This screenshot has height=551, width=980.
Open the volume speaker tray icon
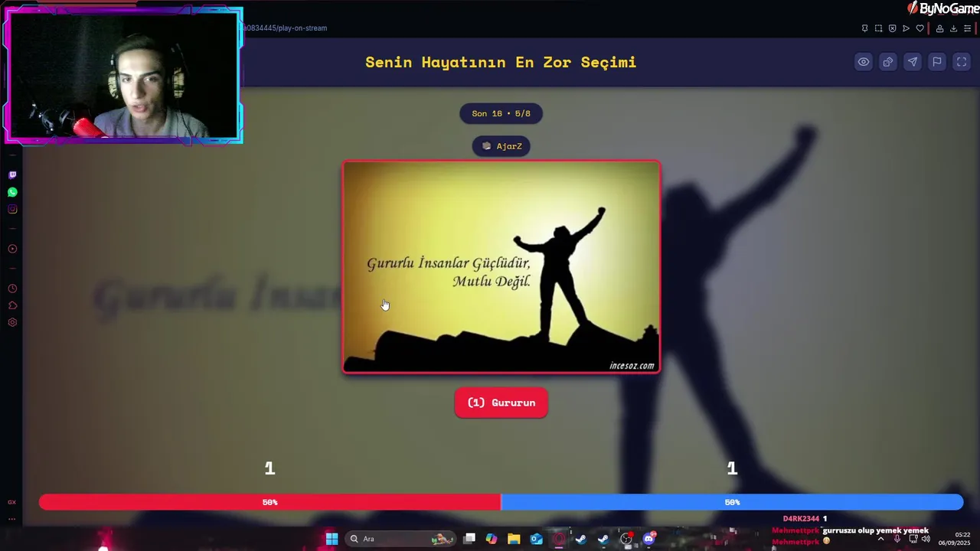[x=926, y=539]
